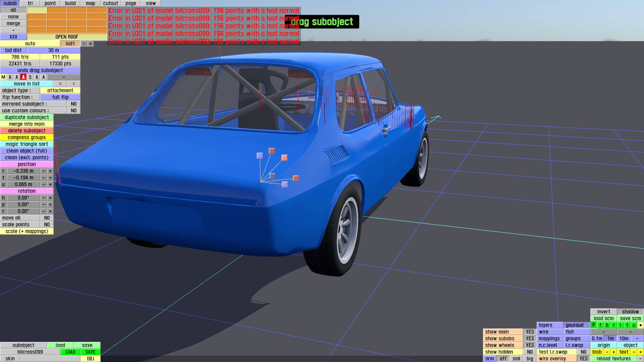644x362 pixels.
Task: Move subobject right in list arrow
Action: (74, 84)
